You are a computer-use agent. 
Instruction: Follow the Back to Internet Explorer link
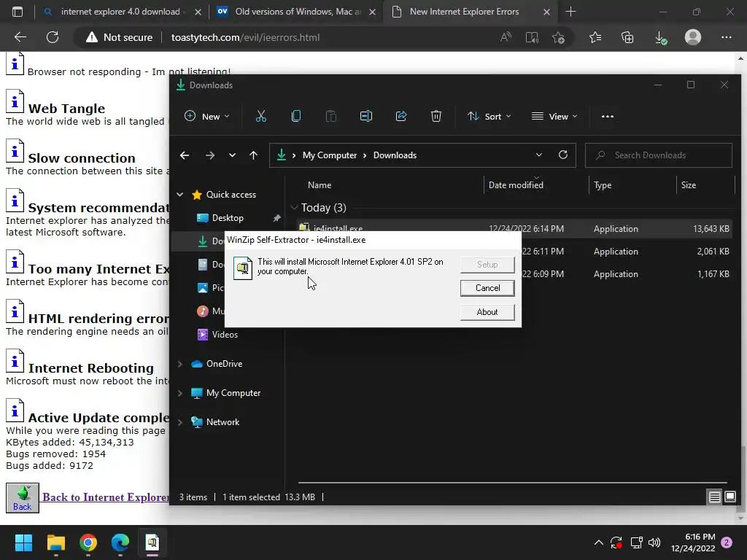point(106,497)
